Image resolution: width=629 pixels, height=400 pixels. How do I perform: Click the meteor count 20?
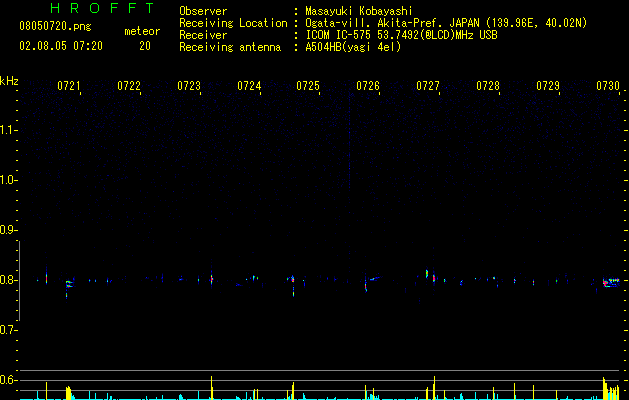(145, 46)
